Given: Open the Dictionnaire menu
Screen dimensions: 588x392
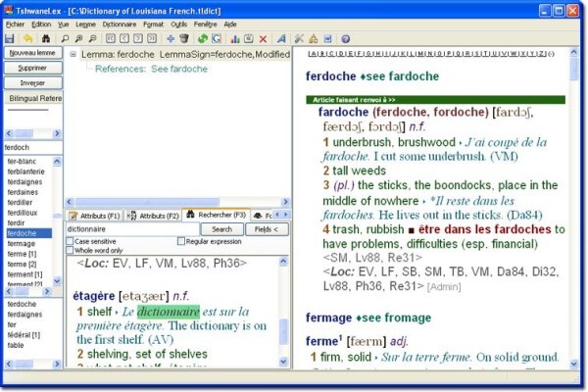Looking at the screenshot, I should tap(120, 24).
